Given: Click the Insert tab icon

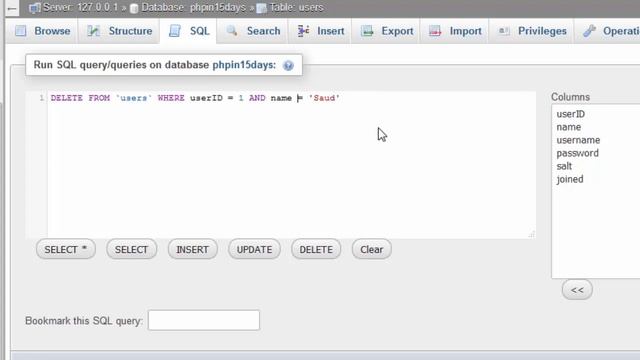Looking at the screenshot, I should (x=303, y=31).
